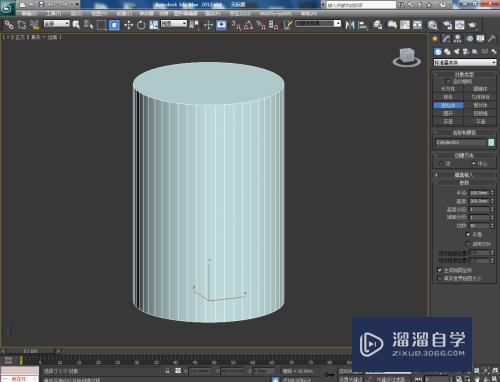The height and width of the screenshot is (382, 500).
Task: Activate the Select Object tool
Action: pos(76,25)
